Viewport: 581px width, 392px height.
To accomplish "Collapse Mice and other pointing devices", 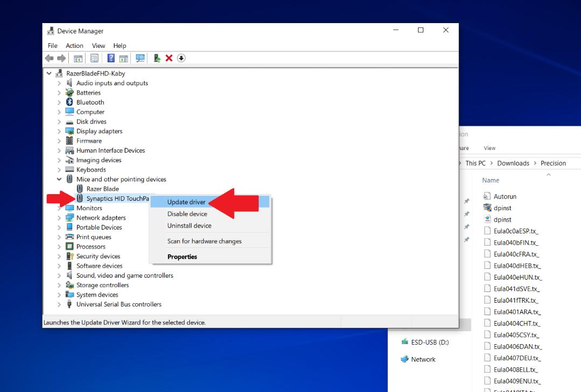I will coord(59,179).
